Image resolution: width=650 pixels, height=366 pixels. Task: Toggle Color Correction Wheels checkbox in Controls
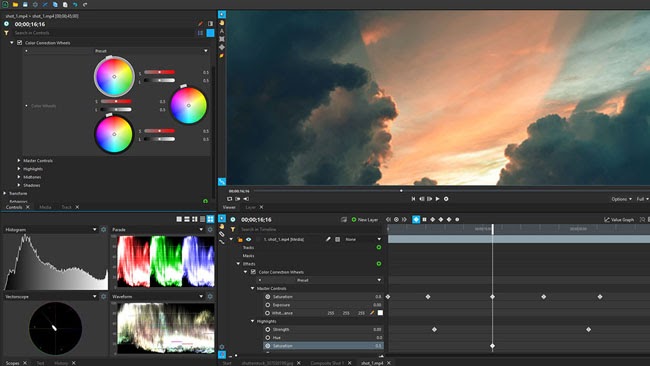click(x=19, y=43)
